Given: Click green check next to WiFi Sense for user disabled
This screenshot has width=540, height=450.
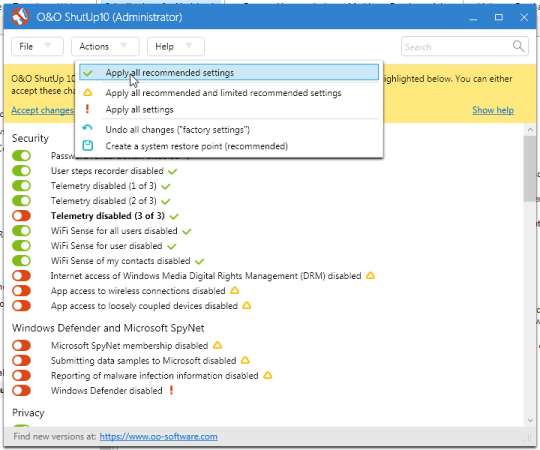Looking at the screenshot, I should (x=172, y=246).
